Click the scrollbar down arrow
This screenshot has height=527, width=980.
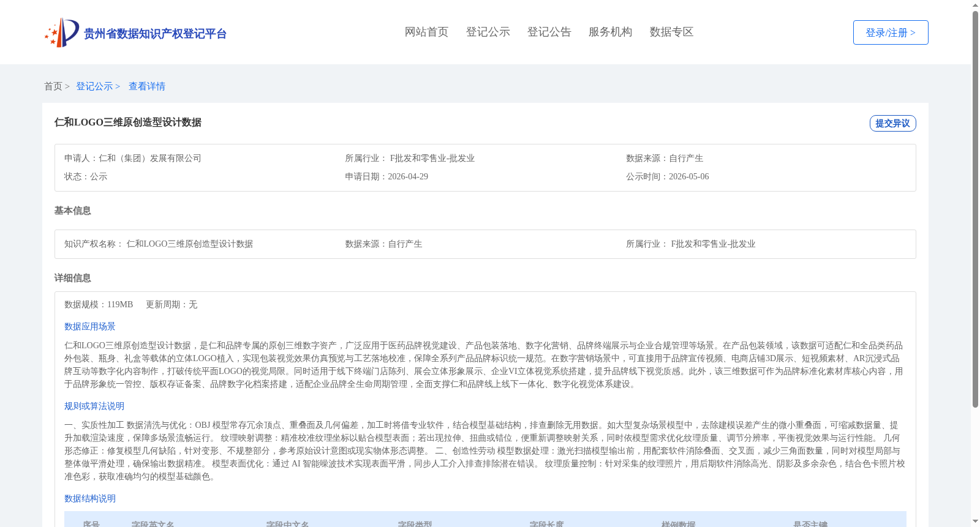(x=975, y=522)
